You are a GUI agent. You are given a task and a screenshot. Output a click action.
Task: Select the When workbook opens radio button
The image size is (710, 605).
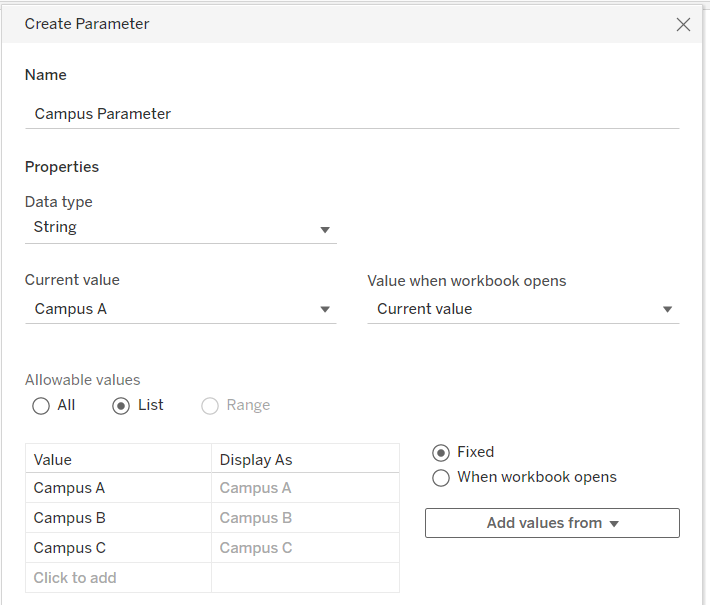click(x=441, y=478)
